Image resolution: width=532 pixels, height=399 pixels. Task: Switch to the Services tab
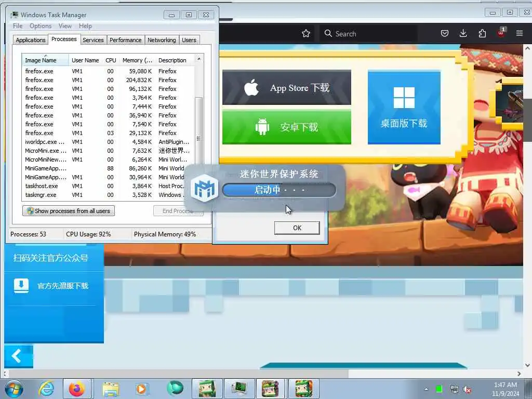tap(93, 40)
